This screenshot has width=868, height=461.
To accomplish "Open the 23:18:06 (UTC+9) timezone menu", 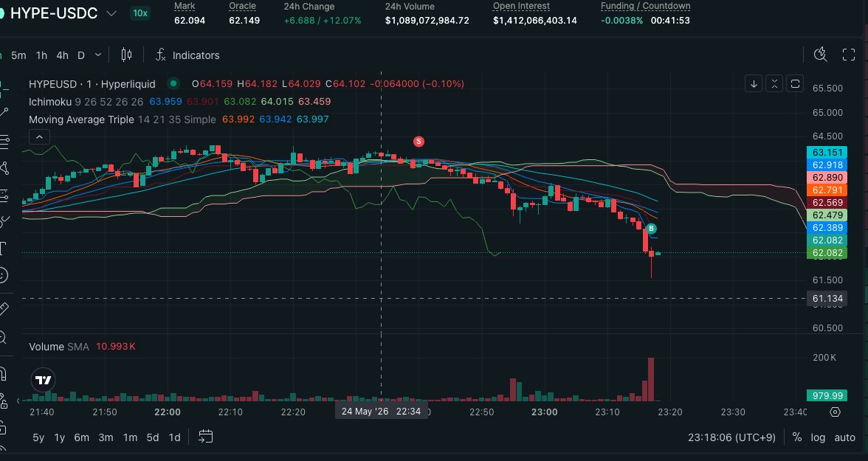I will click(732, 437).
